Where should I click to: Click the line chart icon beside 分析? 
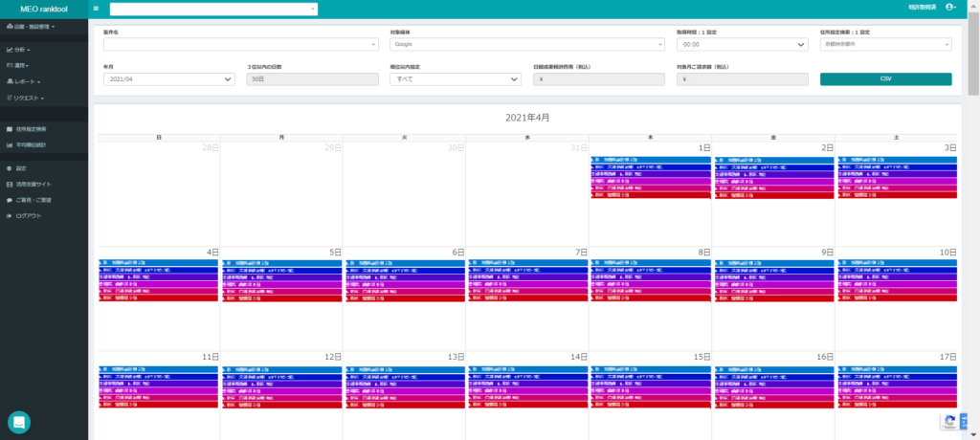(x=10, y=50)
